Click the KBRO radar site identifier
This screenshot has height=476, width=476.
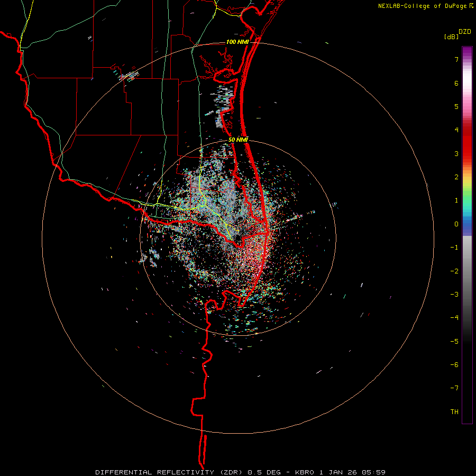(x=305, y=472)
